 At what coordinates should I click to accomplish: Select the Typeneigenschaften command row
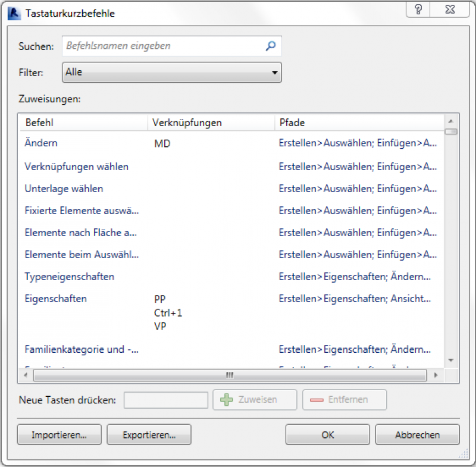pyautogui.click(x=69, y=277)
